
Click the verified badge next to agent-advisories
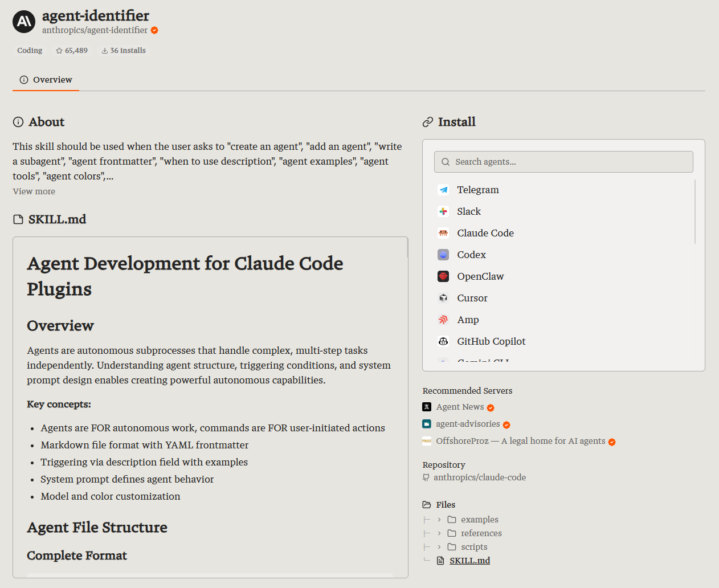506,425
